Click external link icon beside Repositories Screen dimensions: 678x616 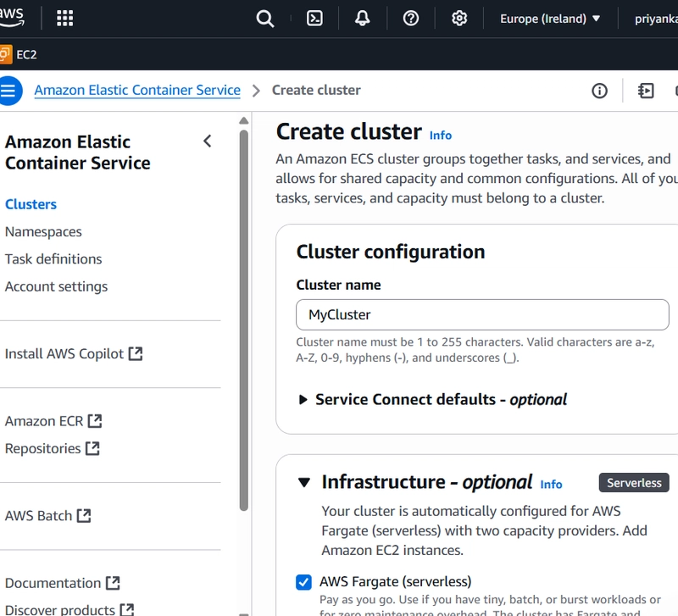92,448
